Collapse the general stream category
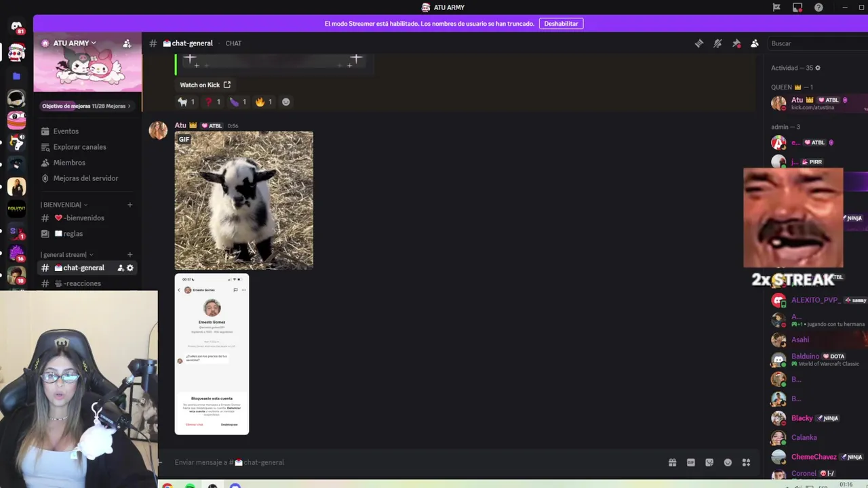The height and width of the screenshot is (488, 868). coord(66,255)
